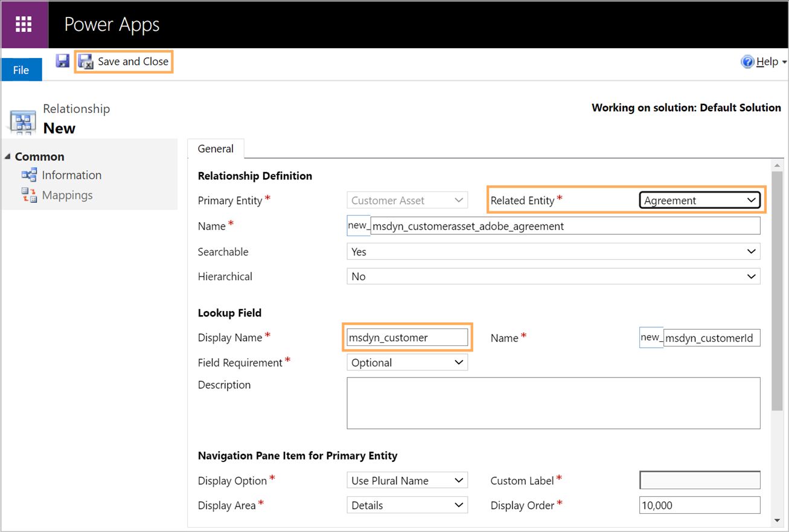Click the vertical scrollbar thumb
Screen dimensions: 789x532
tap(777, 291)
